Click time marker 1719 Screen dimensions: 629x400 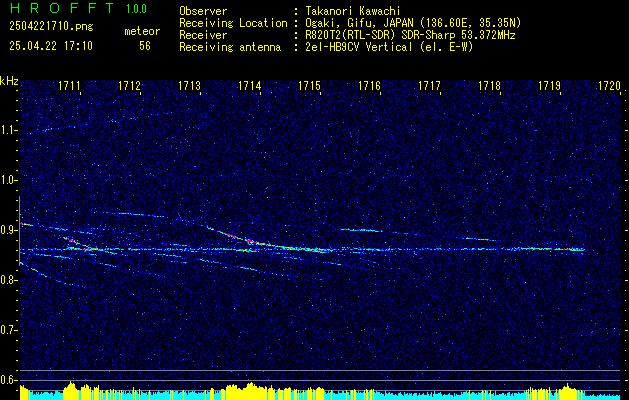pyautogui.click(x=549, y=86)
